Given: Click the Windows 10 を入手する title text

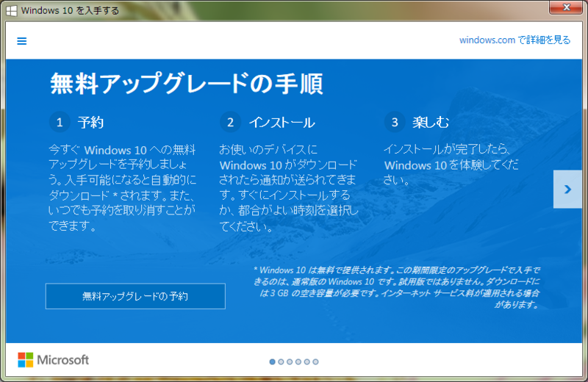Looking at the screenshot, I should [x=70, y=10].
